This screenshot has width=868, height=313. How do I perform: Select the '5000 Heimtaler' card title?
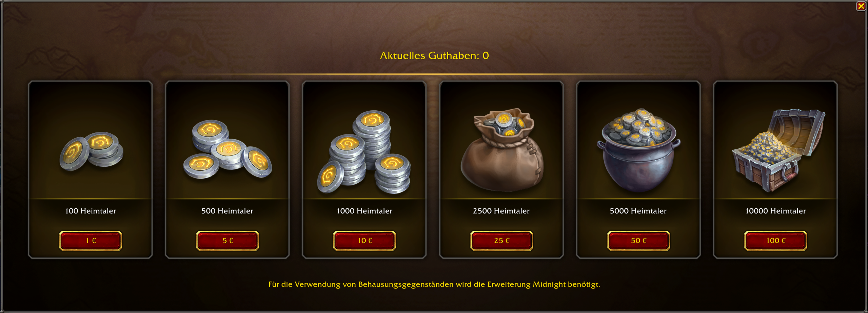[638, 211]
